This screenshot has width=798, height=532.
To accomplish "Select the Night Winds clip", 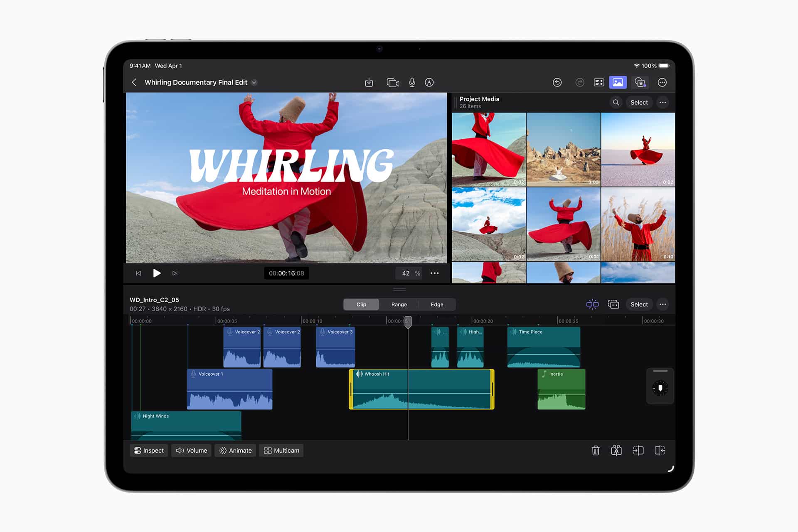I will click(186, 426).
